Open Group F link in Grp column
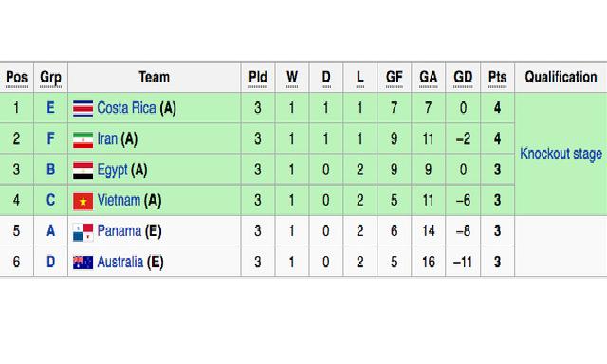 (50, 138)
